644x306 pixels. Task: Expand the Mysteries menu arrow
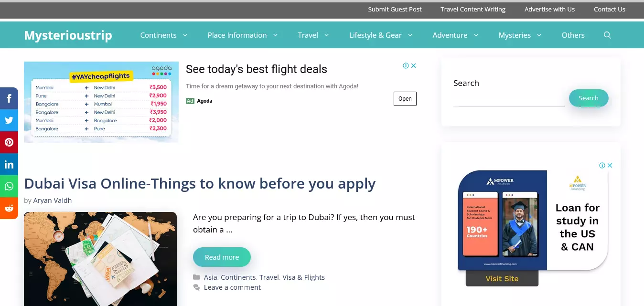click(539, 35)
